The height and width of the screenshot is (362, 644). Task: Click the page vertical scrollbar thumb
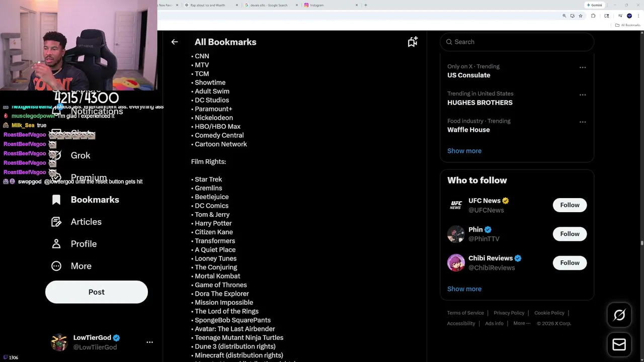[x=641, y=243]
